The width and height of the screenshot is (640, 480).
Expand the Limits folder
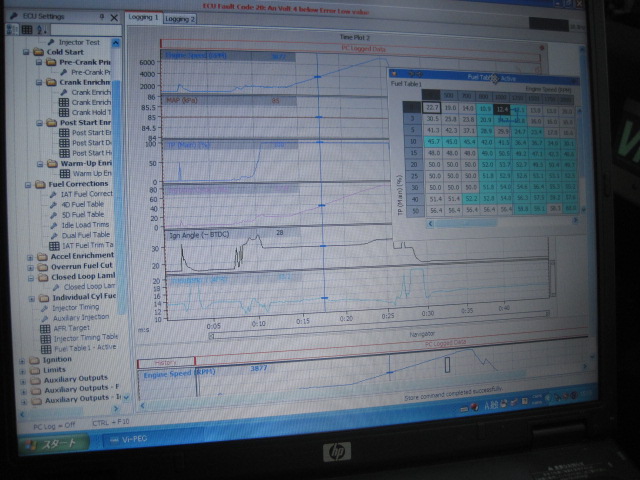pos(22,371)
